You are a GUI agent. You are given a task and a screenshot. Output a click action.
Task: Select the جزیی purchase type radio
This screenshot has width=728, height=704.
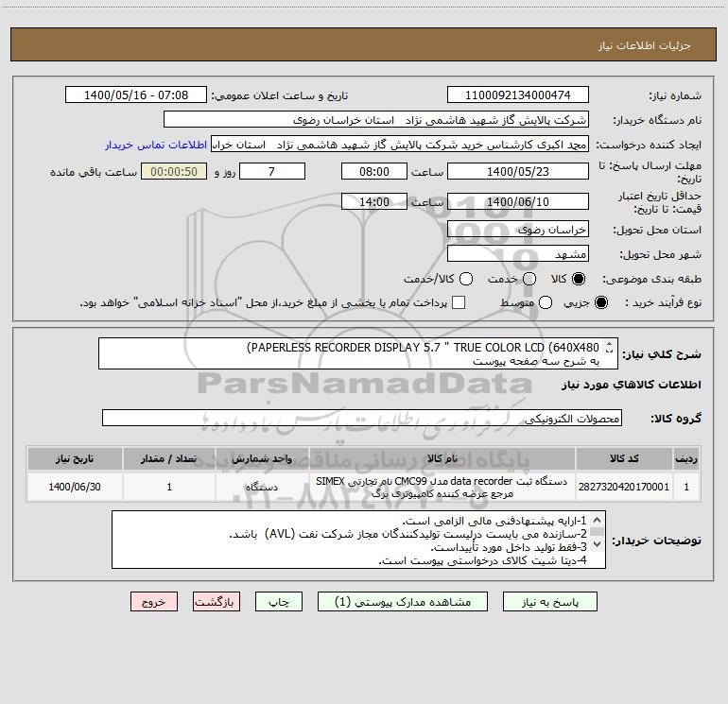(601, 302)
